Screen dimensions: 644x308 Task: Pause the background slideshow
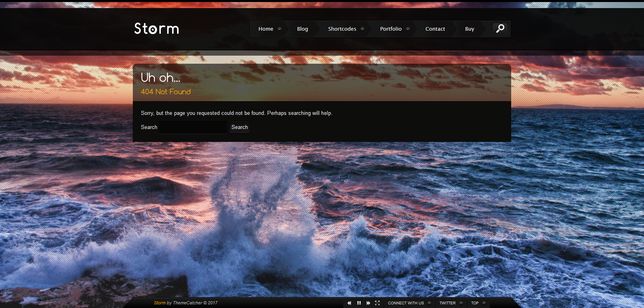pos(359,303)
